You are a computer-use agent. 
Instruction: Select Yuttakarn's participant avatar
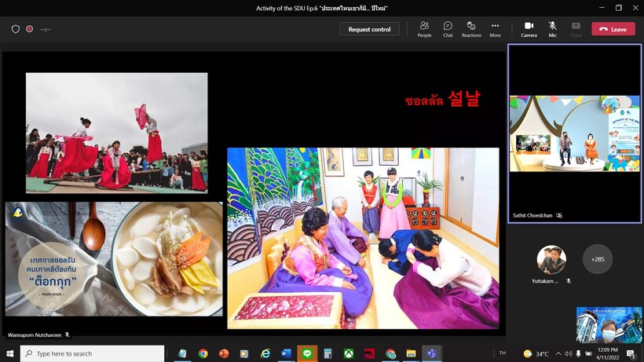pyautogui.click(x=551, y=260)
